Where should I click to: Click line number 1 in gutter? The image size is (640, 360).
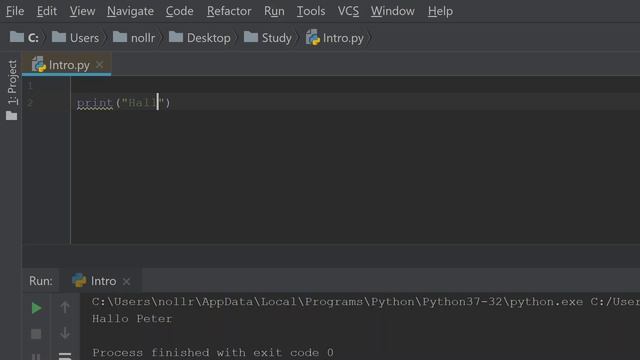point(29,85)
